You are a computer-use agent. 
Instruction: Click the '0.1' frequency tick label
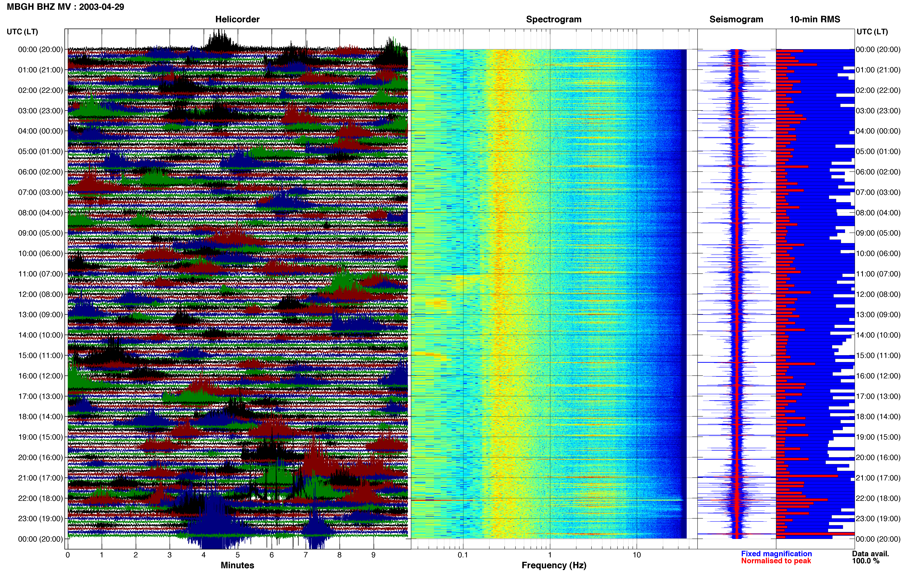pos(463,555)
